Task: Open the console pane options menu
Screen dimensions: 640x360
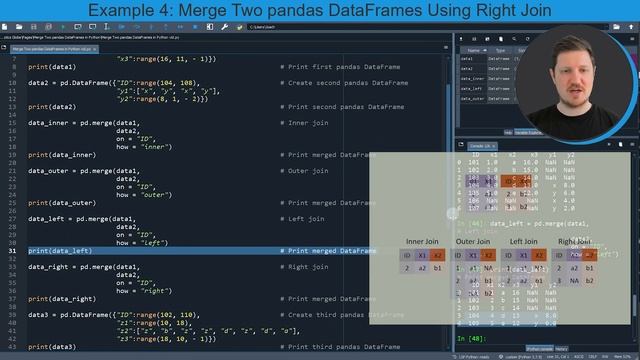Action: (x=632, y=144)
